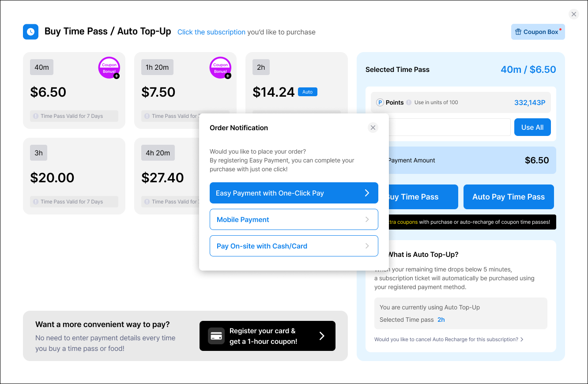Click Auto Pay Time Pass button

click(x=509, y=197)
